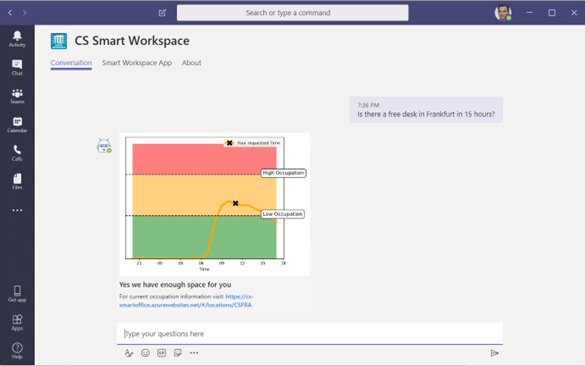Screen dimensions: 585x366
Task: Open the Activity feed in sidebar
Action: pyautogui.click(x=17, y=39)
